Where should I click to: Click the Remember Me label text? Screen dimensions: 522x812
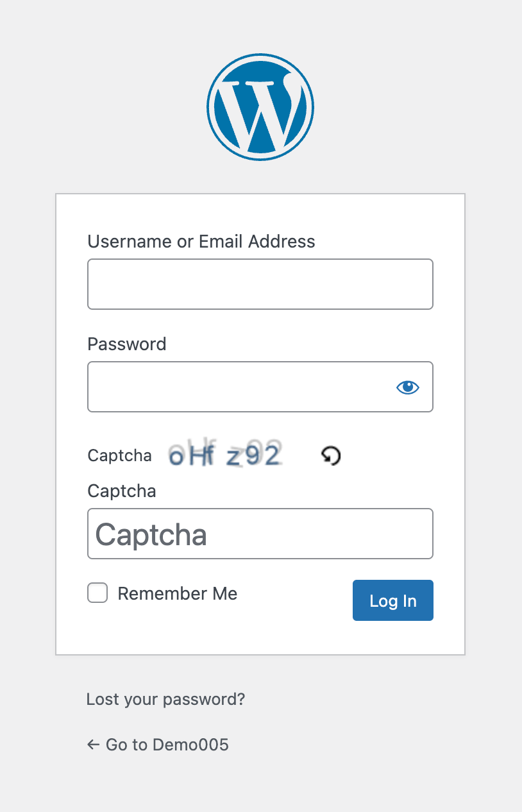[178, 594]
